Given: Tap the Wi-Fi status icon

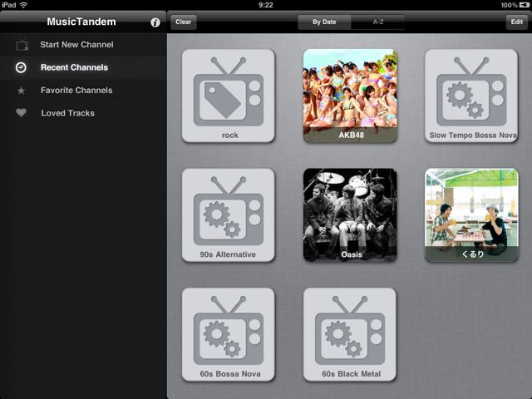Looking at the screenshot, I should [x=23, y=5].
